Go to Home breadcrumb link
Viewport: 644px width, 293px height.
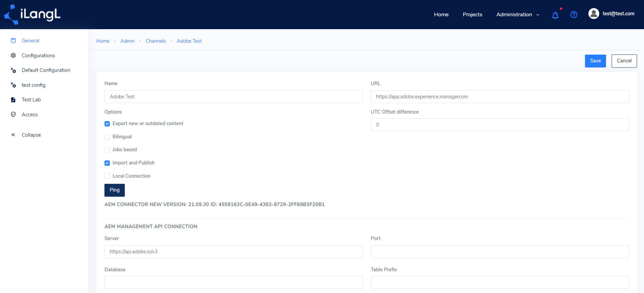103,41
